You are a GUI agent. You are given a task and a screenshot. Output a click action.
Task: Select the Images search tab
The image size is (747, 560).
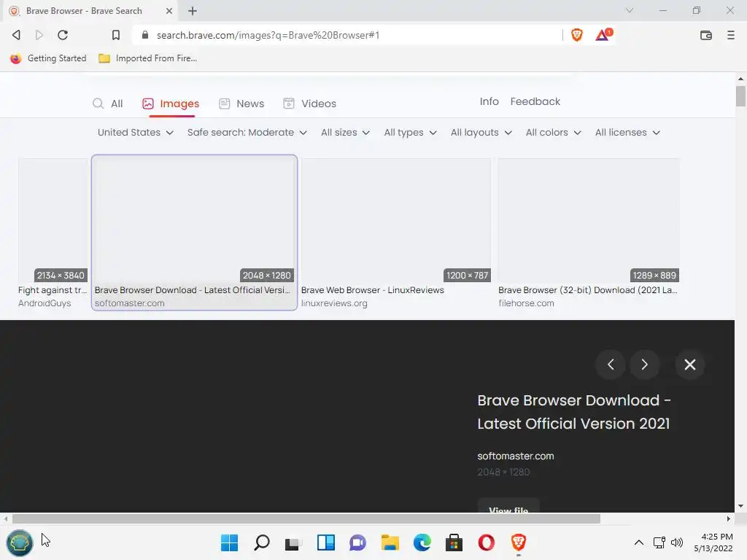click(171, 104)
